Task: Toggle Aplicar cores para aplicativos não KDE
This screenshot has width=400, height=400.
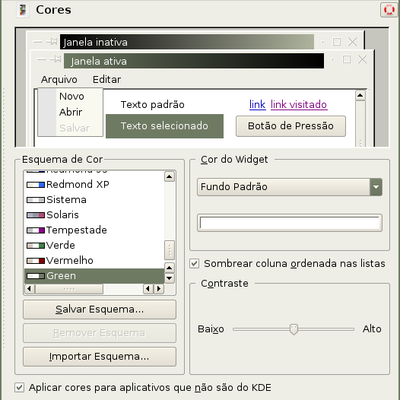Action: point(19,388)
